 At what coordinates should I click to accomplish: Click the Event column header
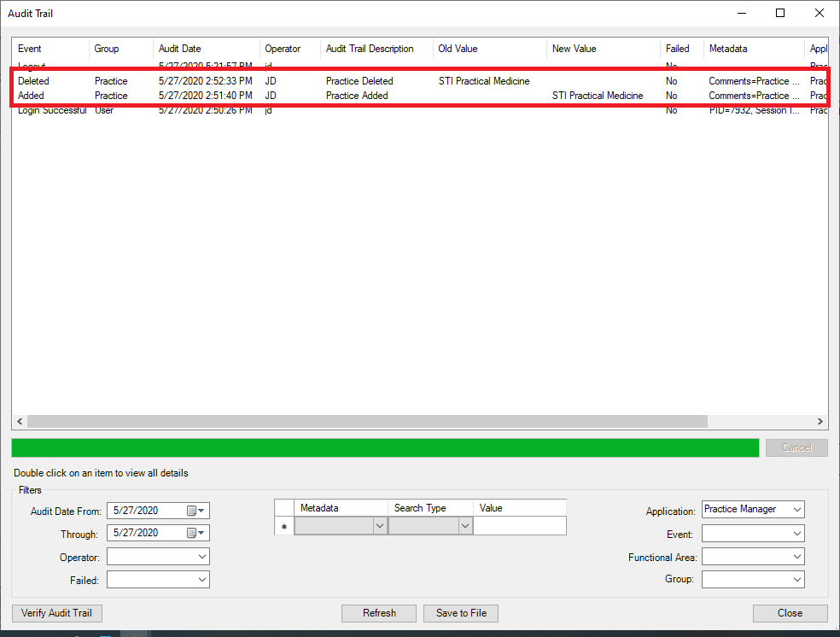tap(50, 49)
